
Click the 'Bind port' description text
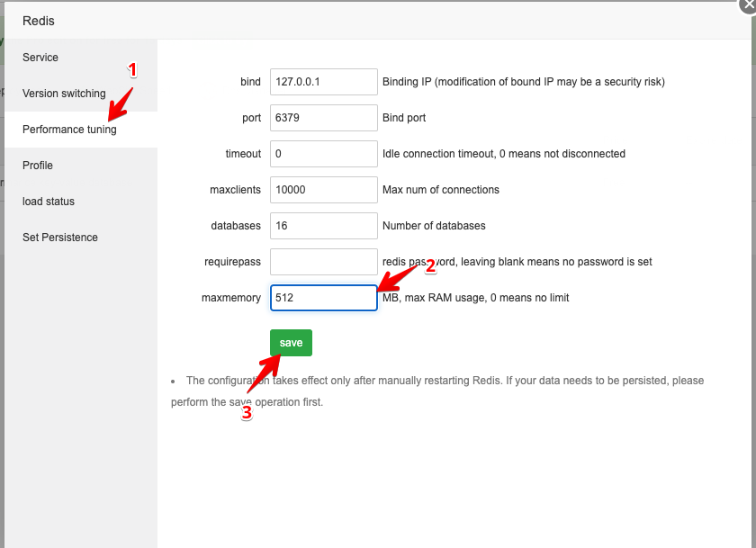(404, 118)
